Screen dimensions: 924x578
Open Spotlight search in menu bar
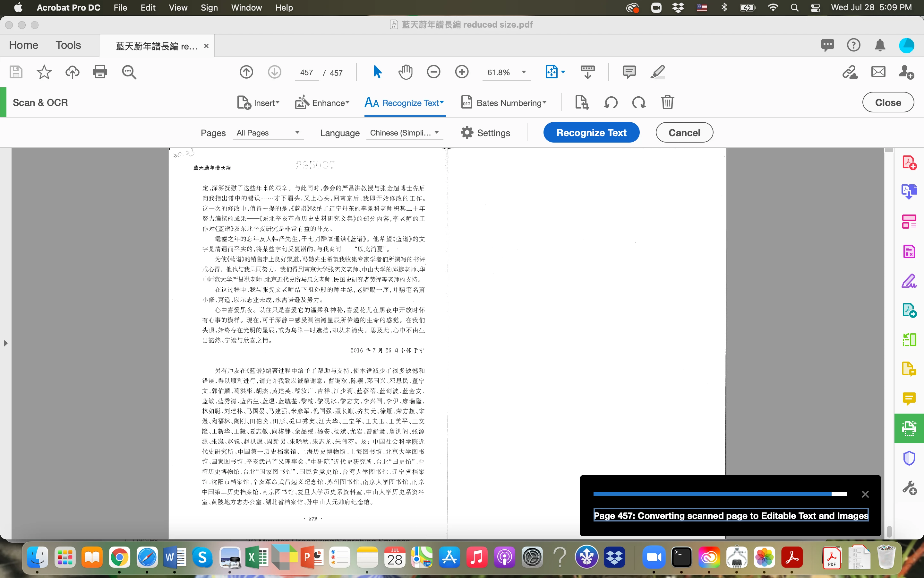tap(795, 8)
